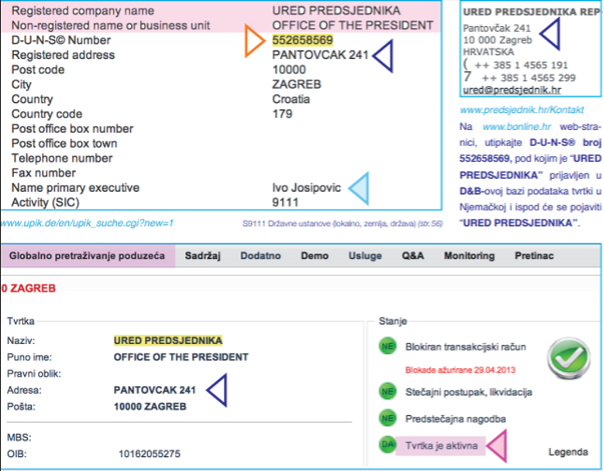Image resolution: width=604 pixels, height=472 pixels.
Task: Click the Predstečajna nagodba label
Action: tap(456, 419)
